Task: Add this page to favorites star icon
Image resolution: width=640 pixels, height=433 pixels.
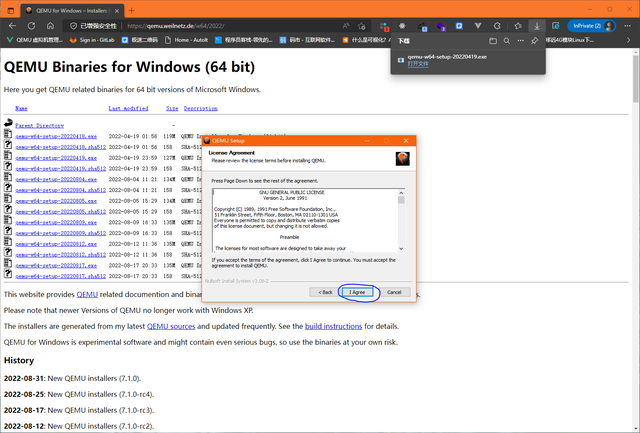Action: click(x=361, y=26)
